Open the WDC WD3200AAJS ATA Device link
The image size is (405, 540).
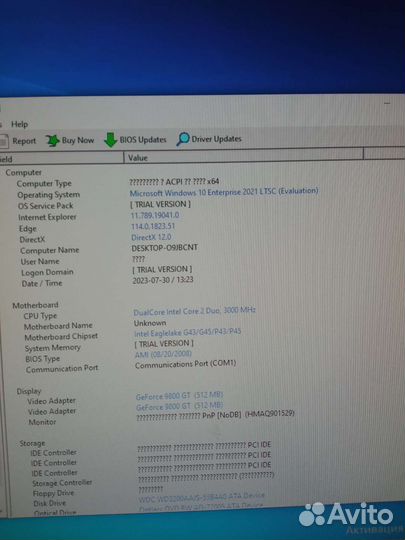[x=202, y=498]
